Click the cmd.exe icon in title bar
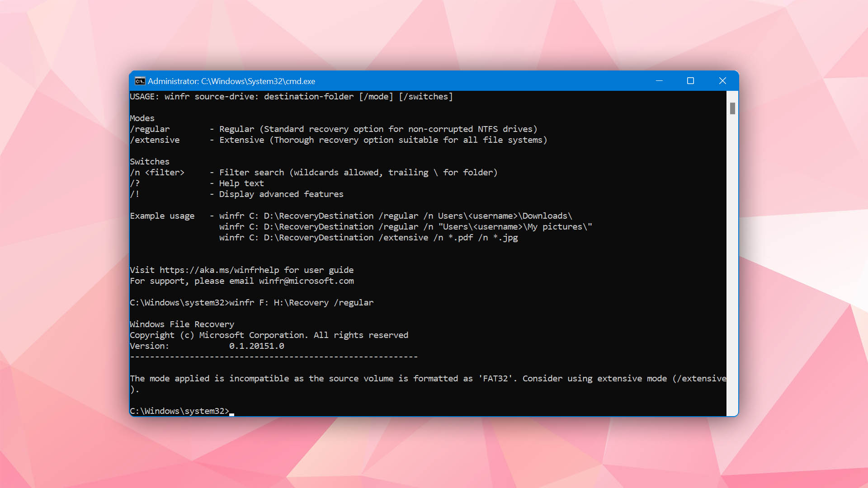This screenshot has width=868, height=488. (140, 81)
